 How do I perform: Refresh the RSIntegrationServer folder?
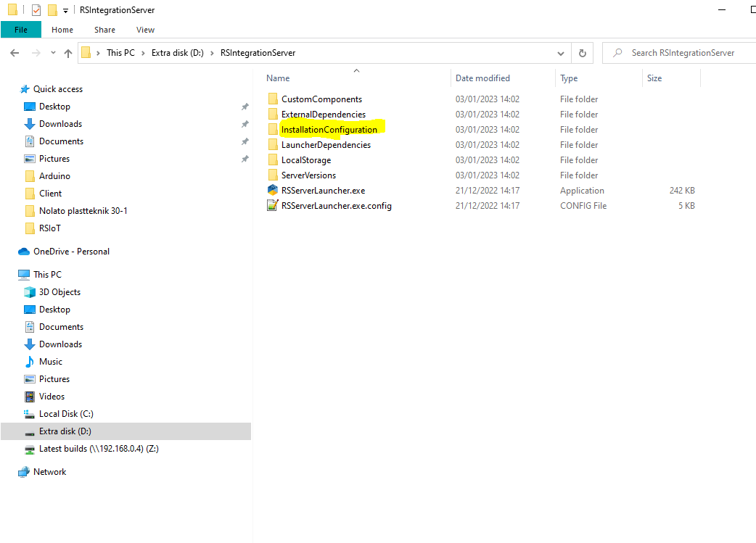click(583, 53)
